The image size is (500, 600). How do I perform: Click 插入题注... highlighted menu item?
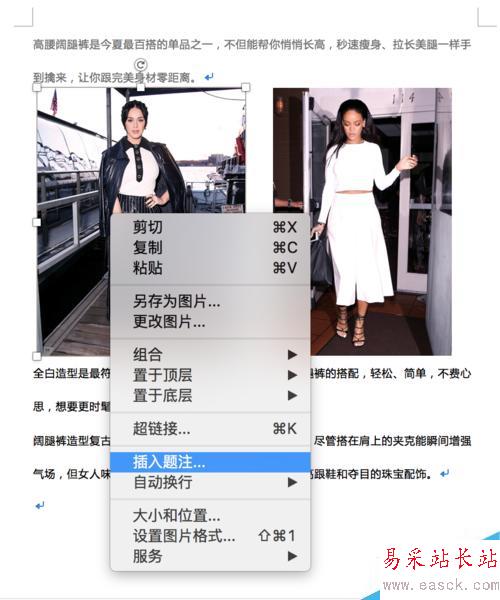point(210,462)
